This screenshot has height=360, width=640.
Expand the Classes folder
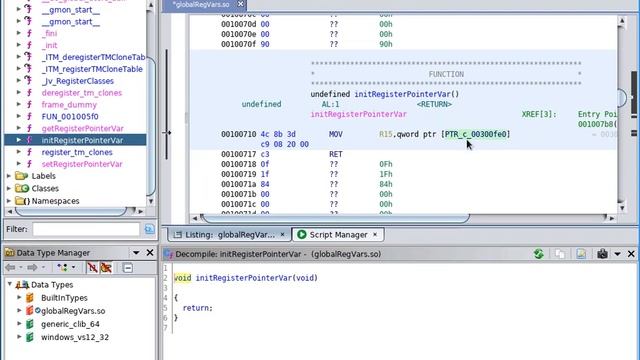coord(9,188)
